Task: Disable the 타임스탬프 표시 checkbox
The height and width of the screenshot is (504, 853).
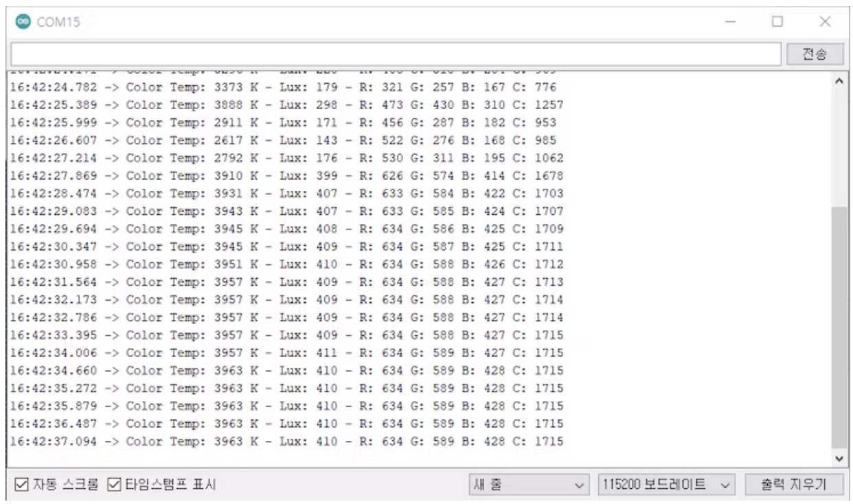Action: (113, 485)
